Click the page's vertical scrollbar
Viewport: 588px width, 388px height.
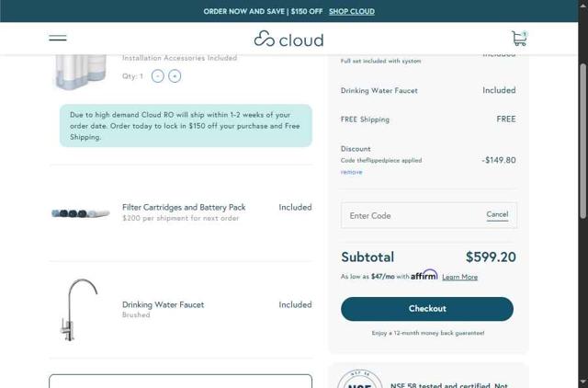(582, 138)
